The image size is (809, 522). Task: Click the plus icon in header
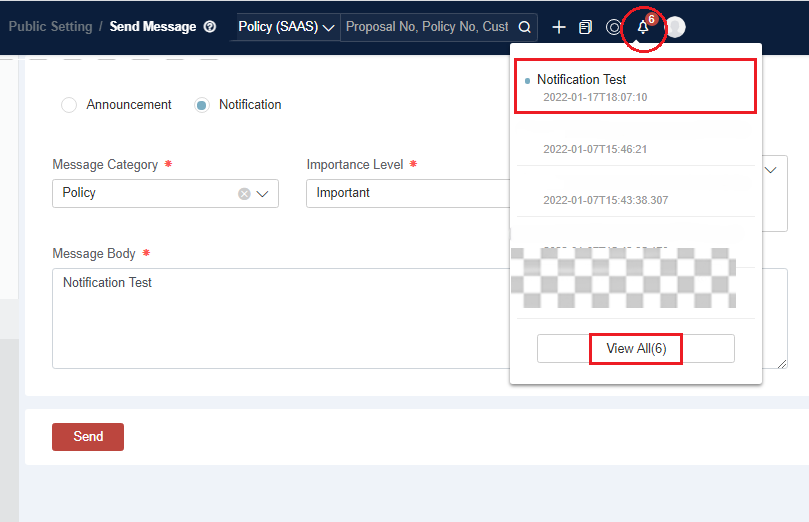click(559, 27)
